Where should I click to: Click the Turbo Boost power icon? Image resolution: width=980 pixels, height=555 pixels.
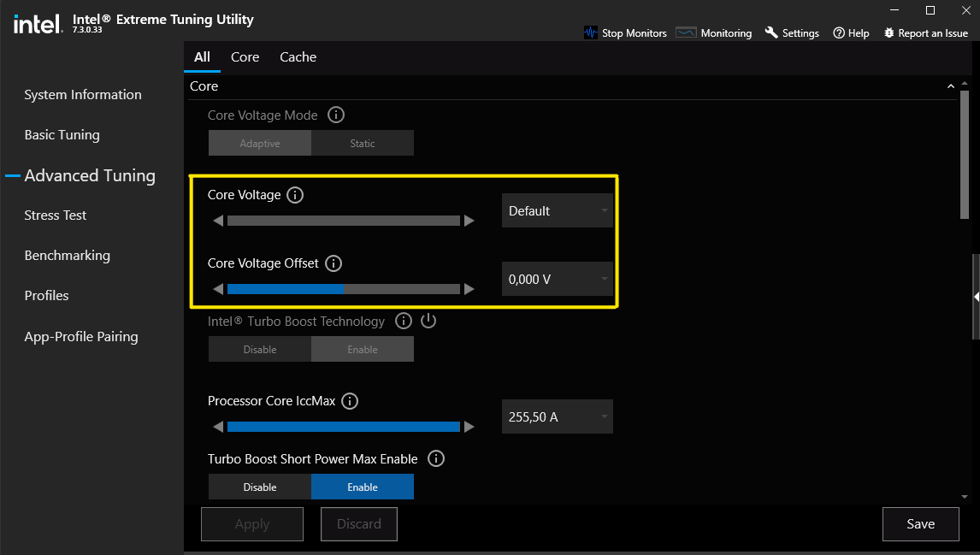point(428,321)
